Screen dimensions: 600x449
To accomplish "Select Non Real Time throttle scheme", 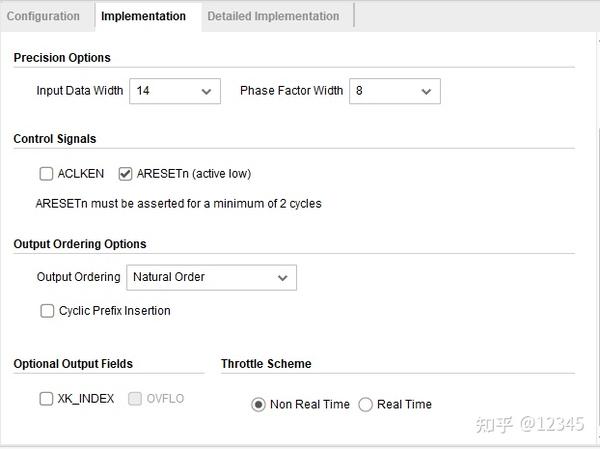I will (258, 405).
